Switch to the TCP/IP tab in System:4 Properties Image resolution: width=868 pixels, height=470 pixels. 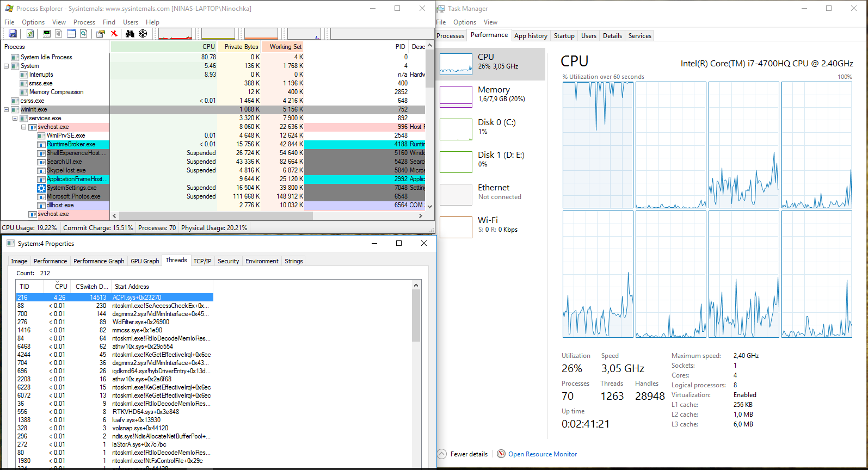coord(202,261)
